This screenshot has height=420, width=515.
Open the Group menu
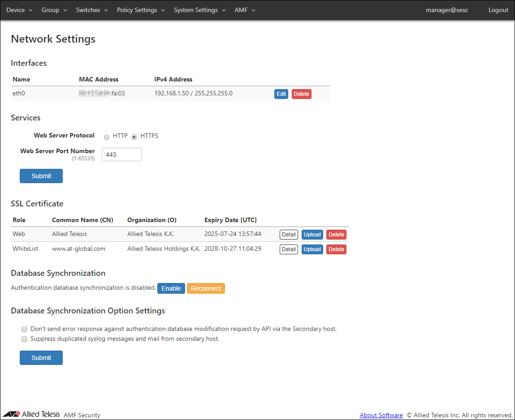54,10
